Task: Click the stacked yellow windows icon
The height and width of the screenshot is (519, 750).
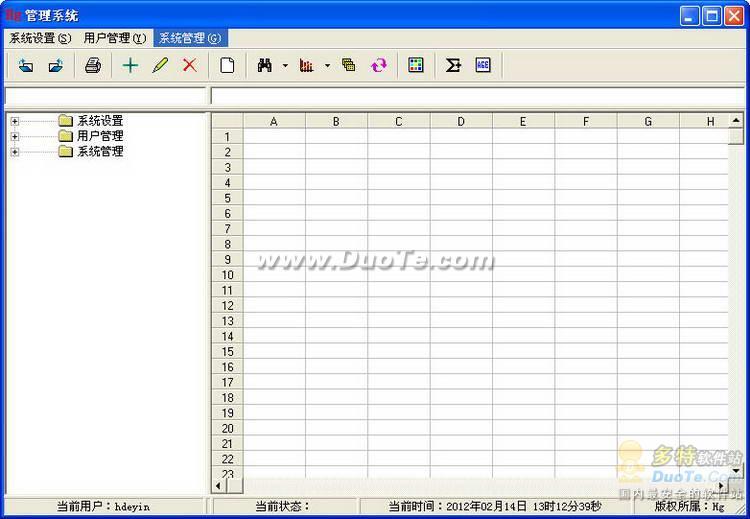Action: (x=349, y=65)
